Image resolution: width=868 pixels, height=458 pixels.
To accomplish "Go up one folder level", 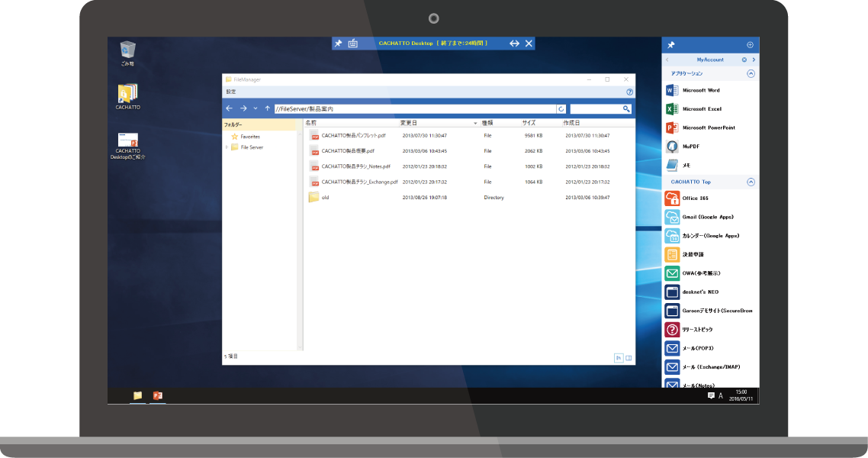I will (268, 108).
